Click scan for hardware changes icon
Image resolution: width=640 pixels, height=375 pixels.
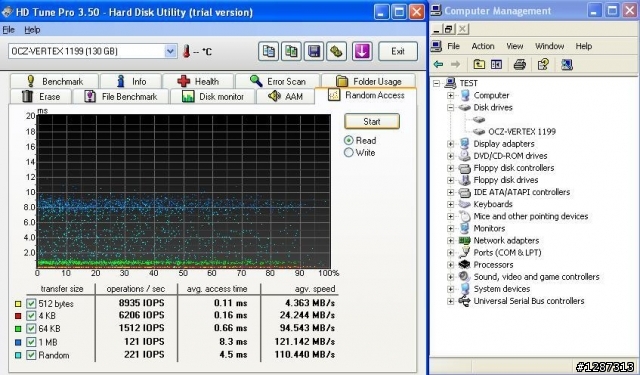coord(567,64)
